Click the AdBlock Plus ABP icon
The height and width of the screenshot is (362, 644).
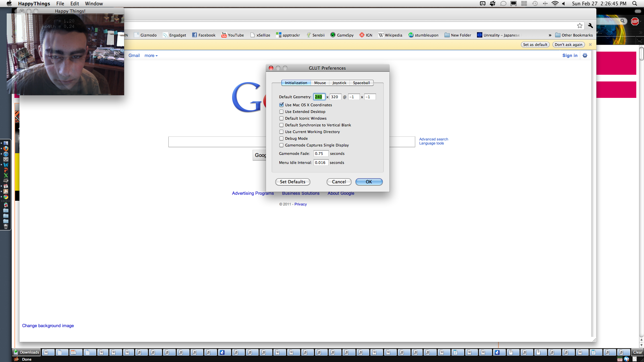pyautogui.click(x=635, y=21)
